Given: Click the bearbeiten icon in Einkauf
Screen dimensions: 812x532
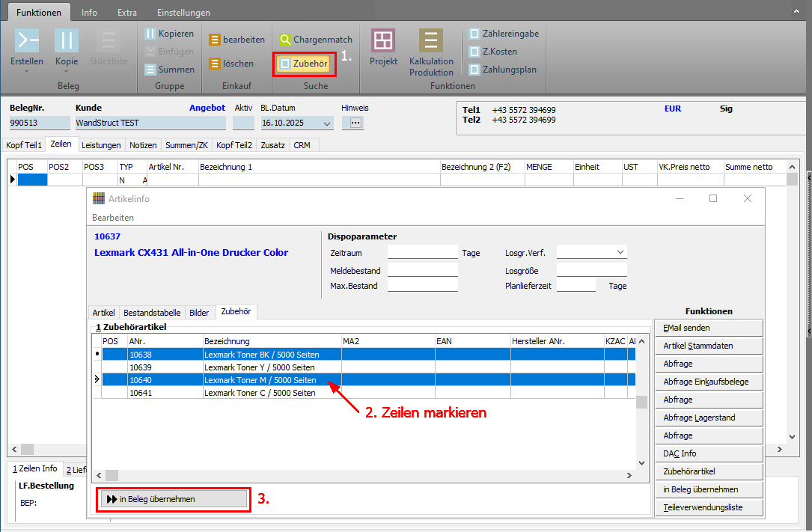Looking at the screenshot, I should point(215,40).
